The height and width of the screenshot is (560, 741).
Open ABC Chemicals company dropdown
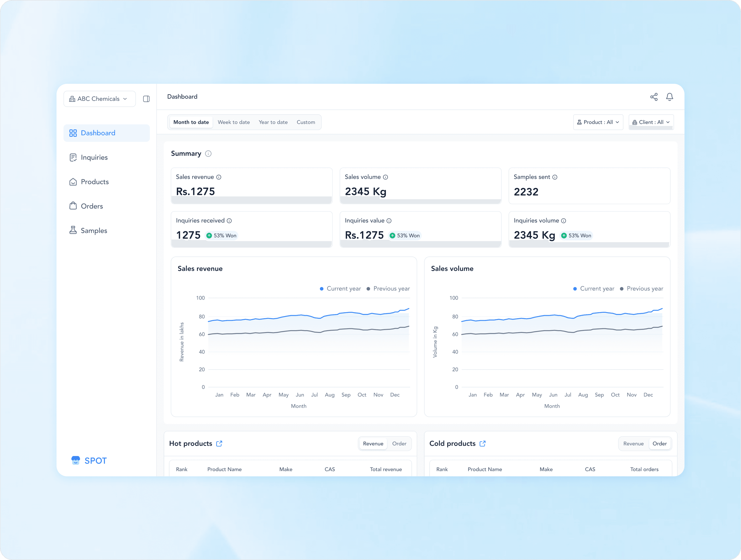coord(99,99)
